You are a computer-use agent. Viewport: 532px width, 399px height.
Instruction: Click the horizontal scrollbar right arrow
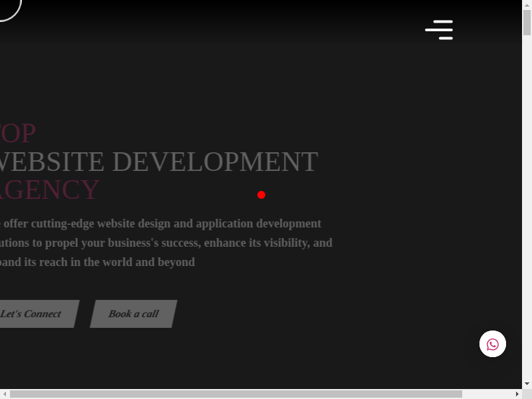(x=517, y=394)
